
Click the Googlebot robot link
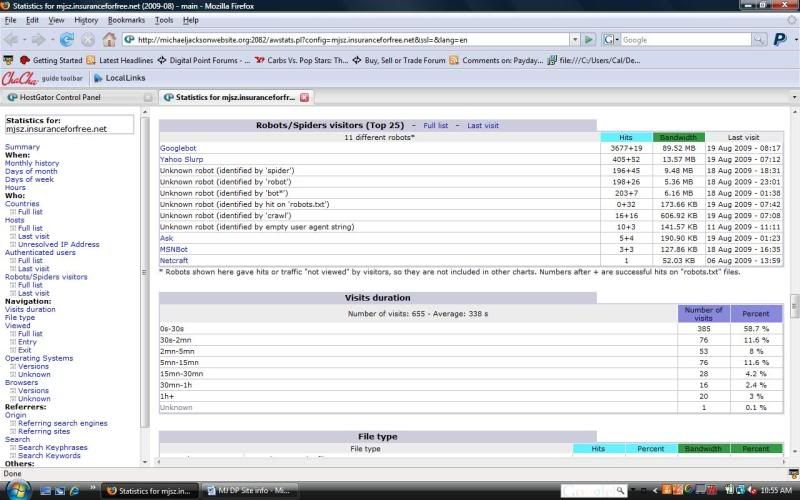pos(178,148)
